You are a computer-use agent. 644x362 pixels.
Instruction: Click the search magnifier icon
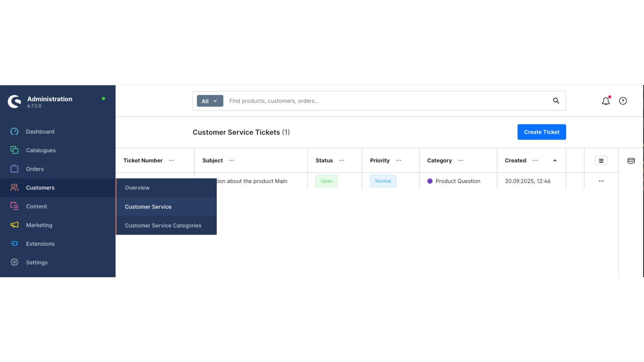click(x=556, y=101)
